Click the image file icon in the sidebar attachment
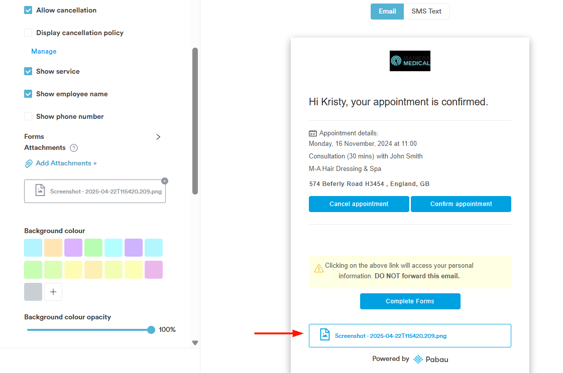Viewport: 563px width, 373px height. [40, 190]
